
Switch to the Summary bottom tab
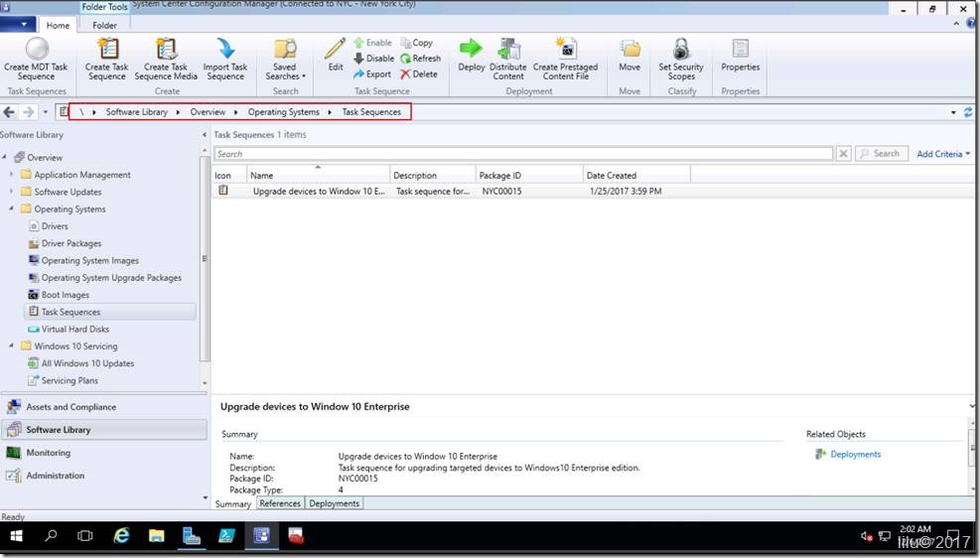click(x=233, y=503)
